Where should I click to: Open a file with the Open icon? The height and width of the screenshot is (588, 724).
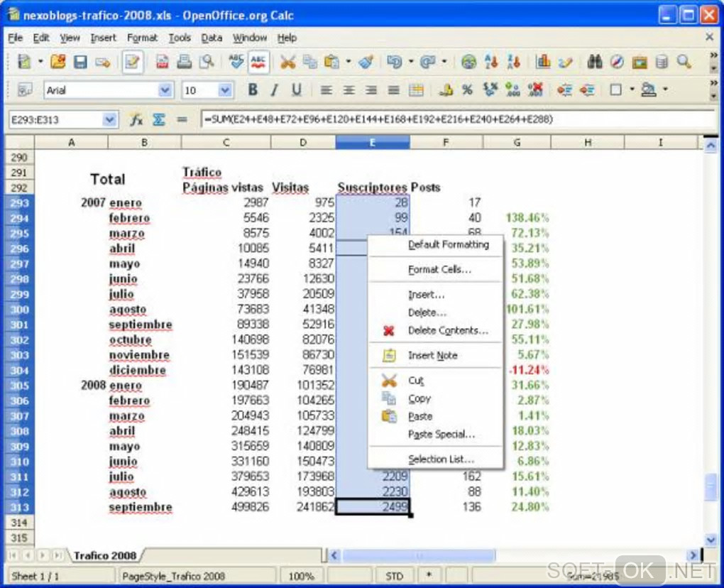58,62
